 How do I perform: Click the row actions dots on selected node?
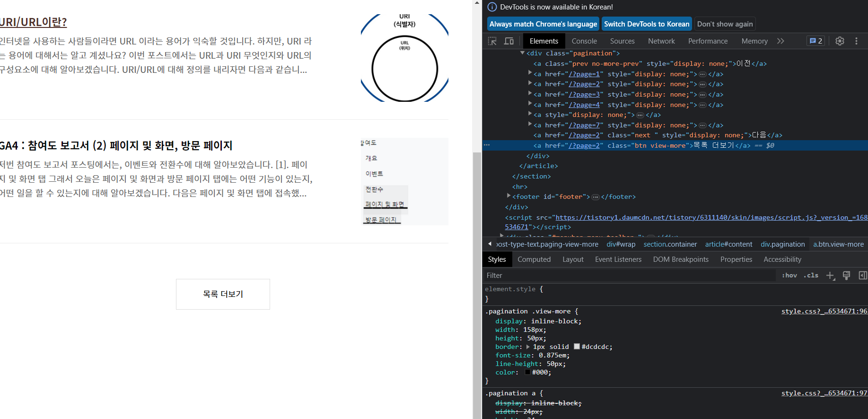pos(487,145)
